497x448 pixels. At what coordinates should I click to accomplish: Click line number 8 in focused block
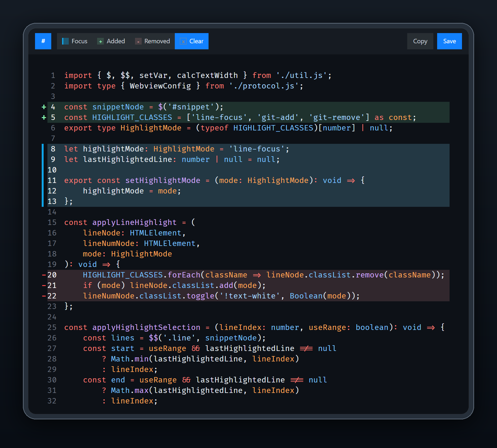(53, 149)
